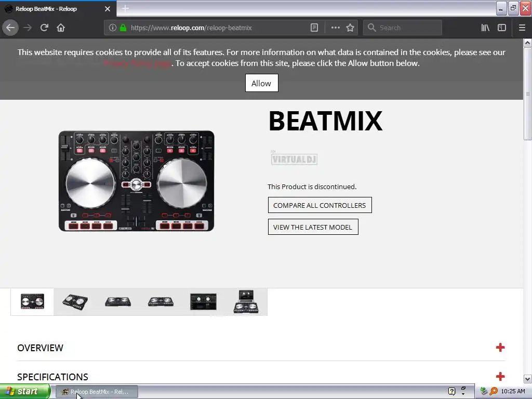The image size is (532, 399).
Task: Select the laptop setup thumbnail
Action: point(246,302)
